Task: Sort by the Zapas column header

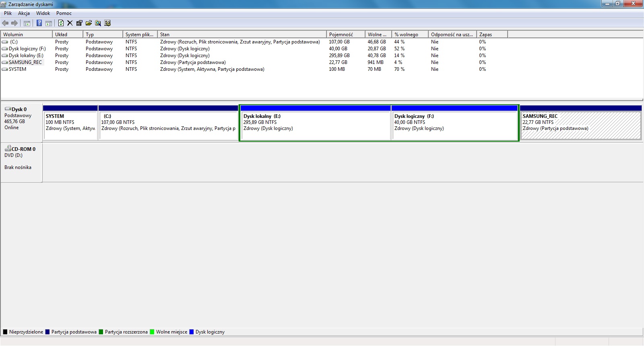Action: (x=492, y=35)
